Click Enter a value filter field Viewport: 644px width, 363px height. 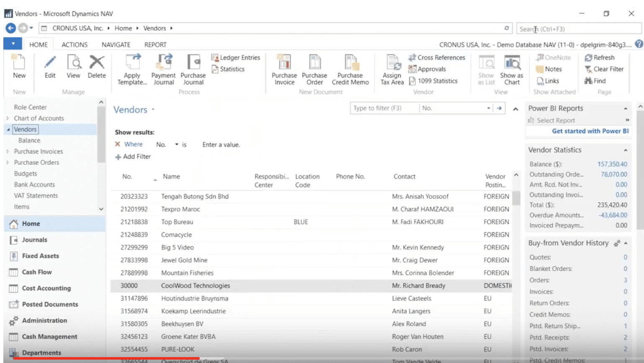221,145
